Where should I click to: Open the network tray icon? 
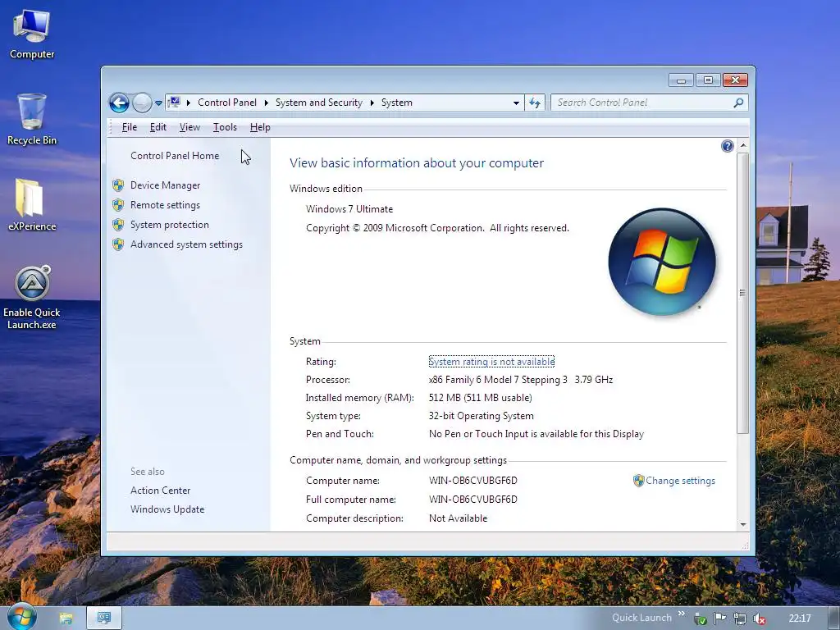740,619
